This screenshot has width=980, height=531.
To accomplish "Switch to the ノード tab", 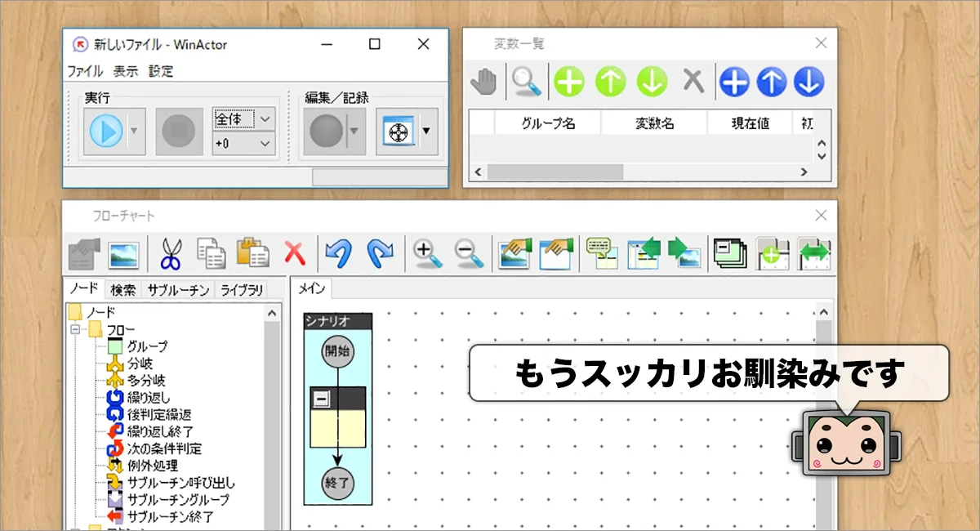I will (83, 289).
